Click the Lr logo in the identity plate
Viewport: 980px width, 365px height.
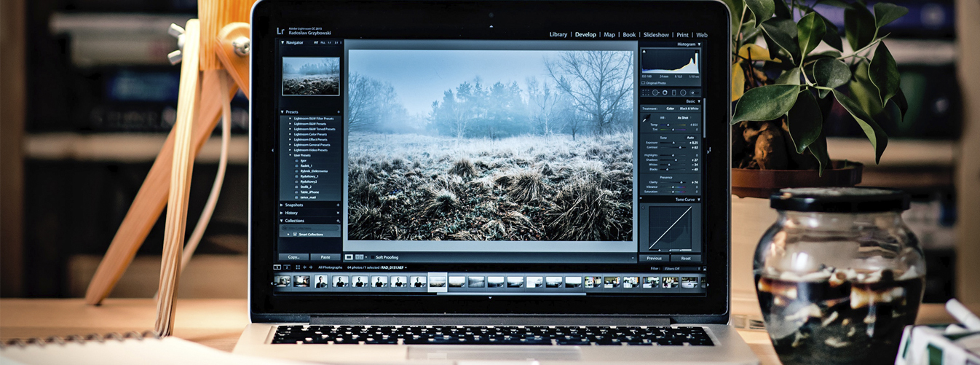click(281, 31)
